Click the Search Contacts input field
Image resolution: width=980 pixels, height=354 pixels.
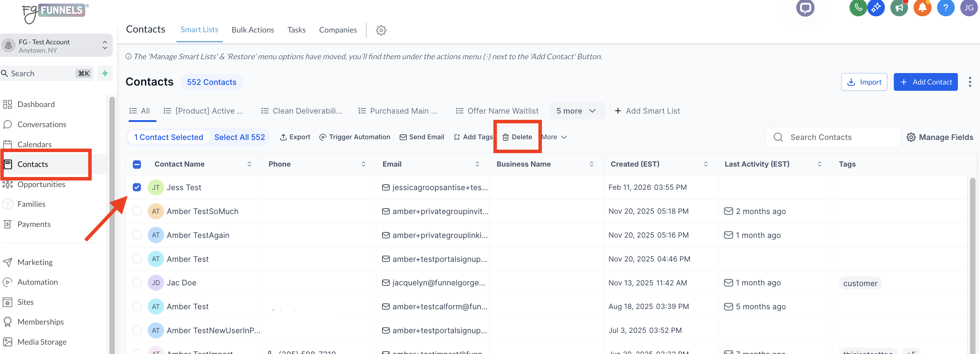pyautogui.click(x=833, y=137)
